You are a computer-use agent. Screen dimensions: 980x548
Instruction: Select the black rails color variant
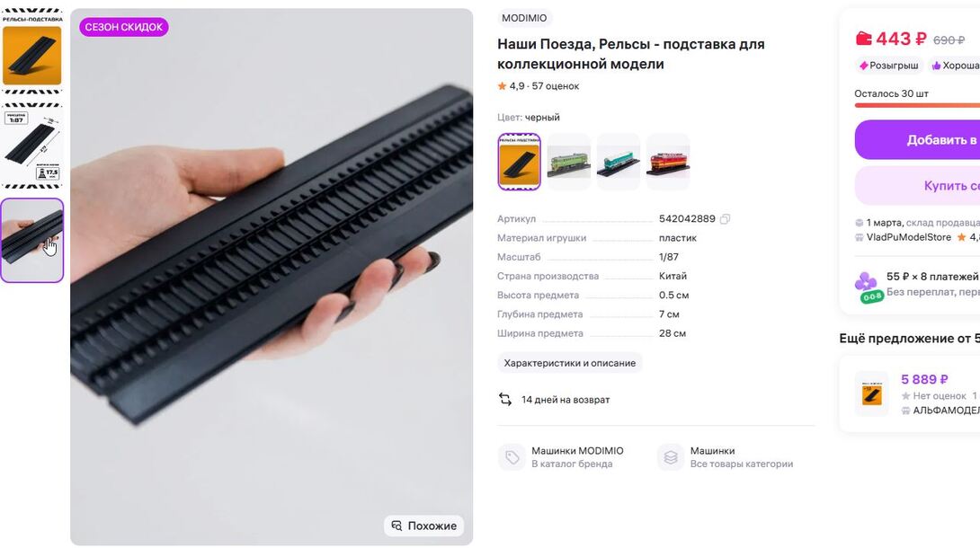coord(519,162)
